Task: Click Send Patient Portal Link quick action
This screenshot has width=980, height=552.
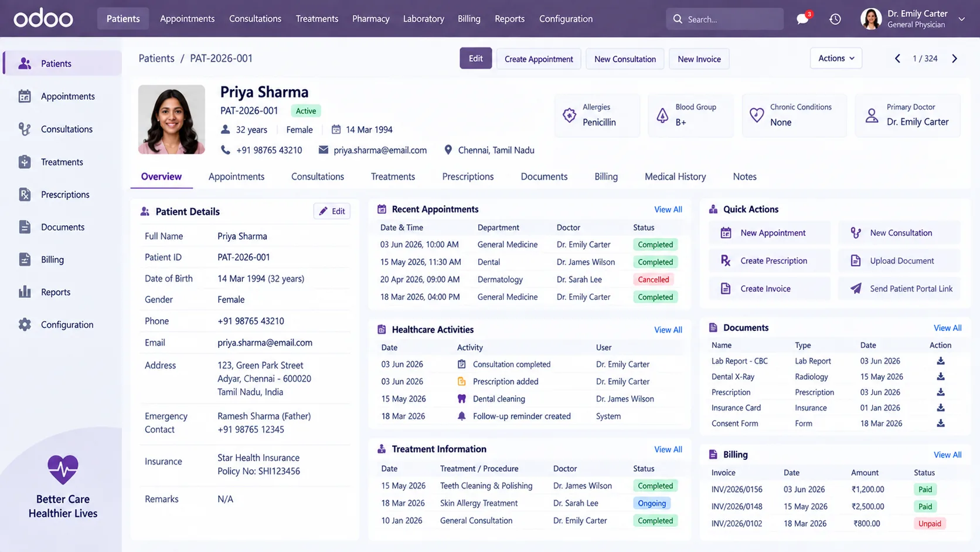Action: 899,289
